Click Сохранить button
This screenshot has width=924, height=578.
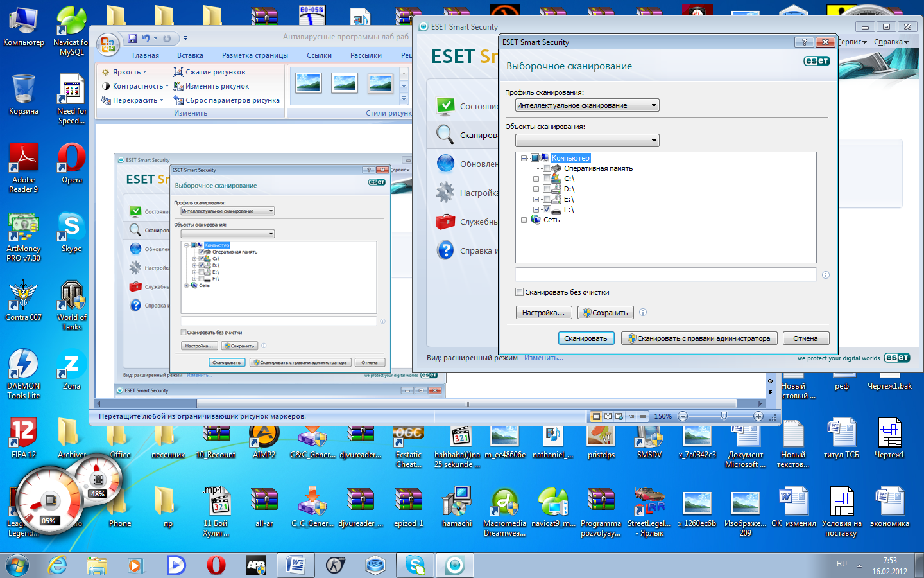pos(606,313)
